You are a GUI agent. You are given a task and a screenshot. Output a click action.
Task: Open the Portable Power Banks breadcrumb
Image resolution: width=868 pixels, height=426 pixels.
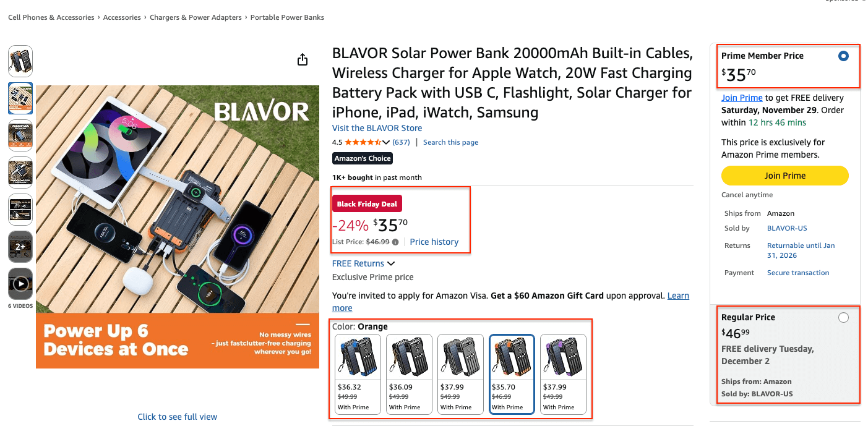[287, 17]
